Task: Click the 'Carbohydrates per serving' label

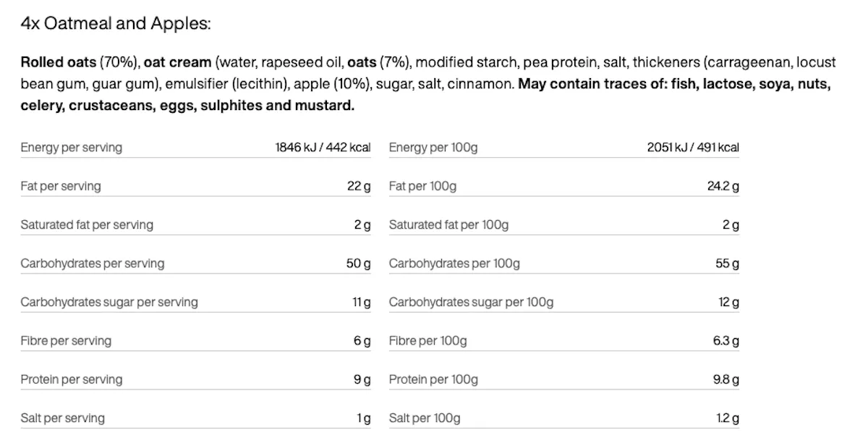Action: click(93, 263)
